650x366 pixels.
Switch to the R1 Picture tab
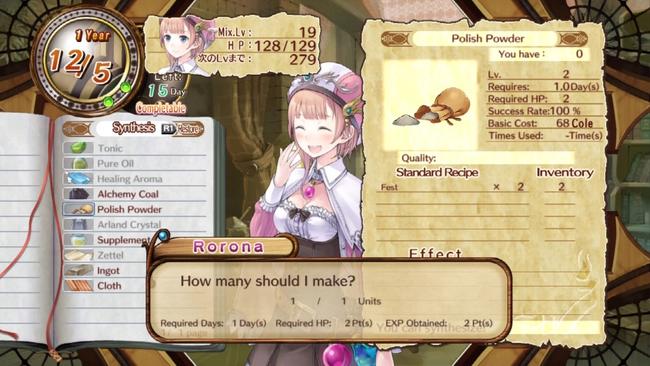[x=182, y=129]
